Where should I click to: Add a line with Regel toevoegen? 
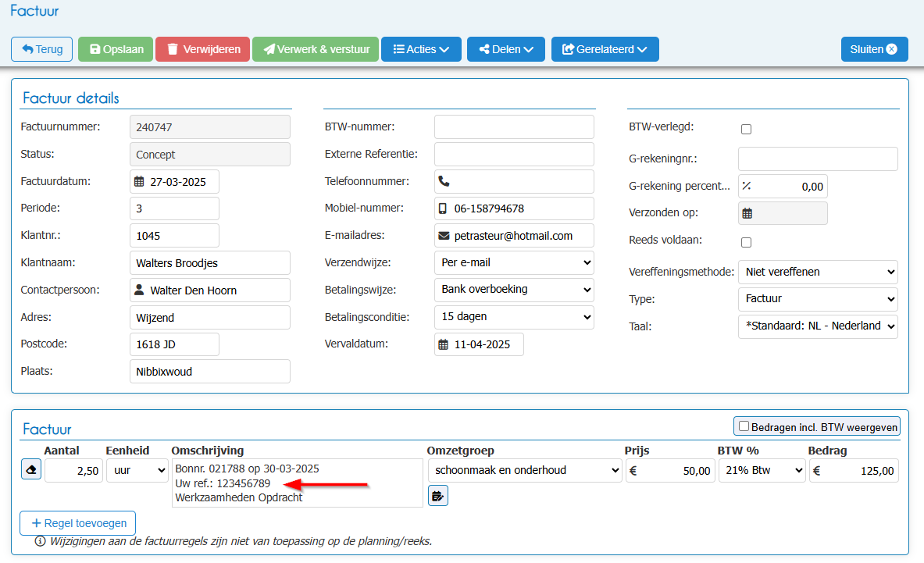pos(78,523)
